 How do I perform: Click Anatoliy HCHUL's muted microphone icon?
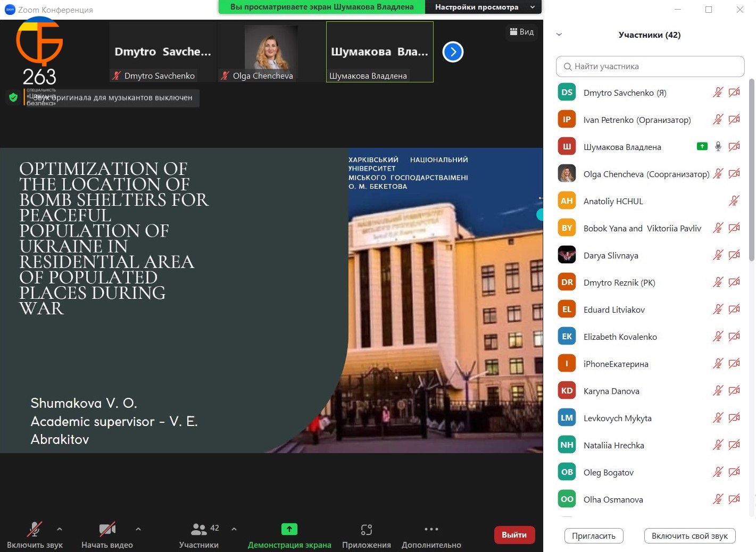[734, 201]
